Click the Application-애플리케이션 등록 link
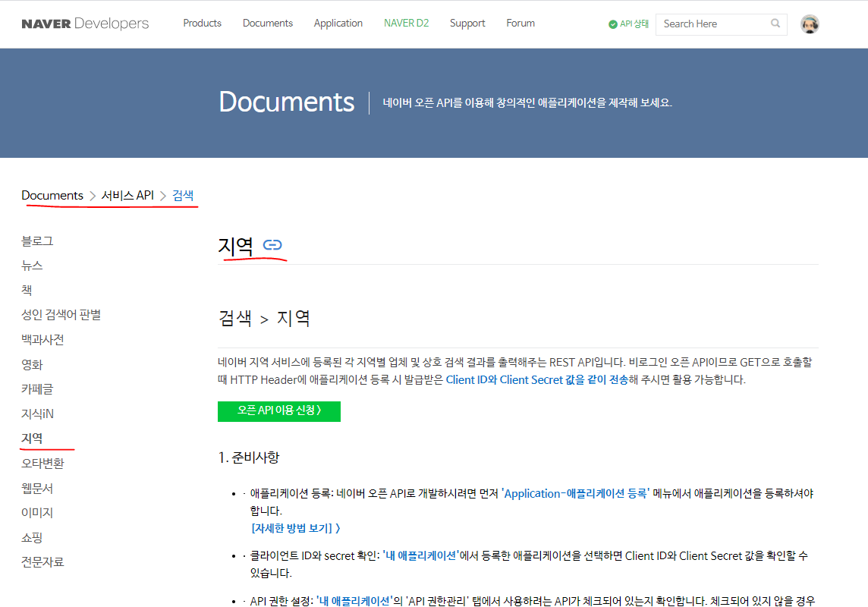868x607 pixels. coord(574,492)
